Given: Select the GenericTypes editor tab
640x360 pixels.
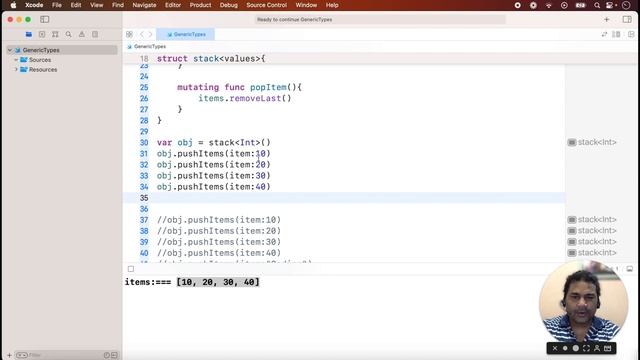Looking at the screenshot, I should click(x=186, y=34).
